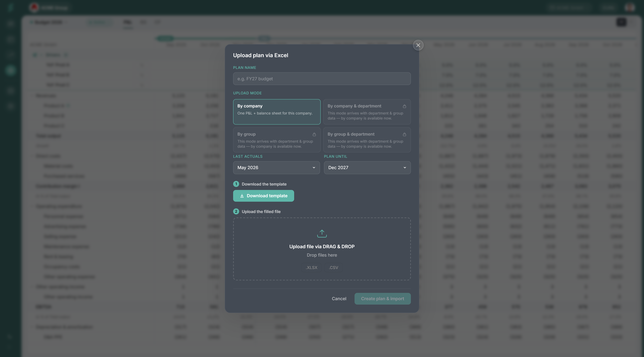The height and width of the screenshot is (357, 644).
Task: Select the By company upload mode
Action: pos(277,112)
